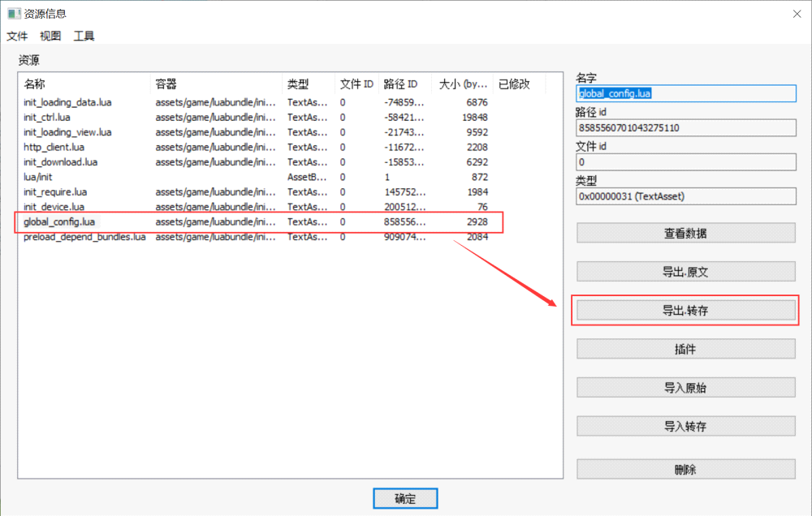Open the 文件 menu
This screenshot has width=812, height=516.
(x=17, y=36)
